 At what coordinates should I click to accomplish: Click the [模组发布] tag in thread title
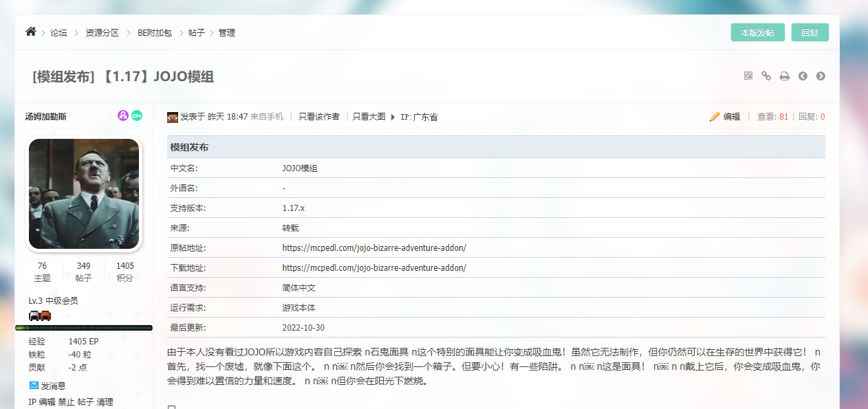[63, 76]
